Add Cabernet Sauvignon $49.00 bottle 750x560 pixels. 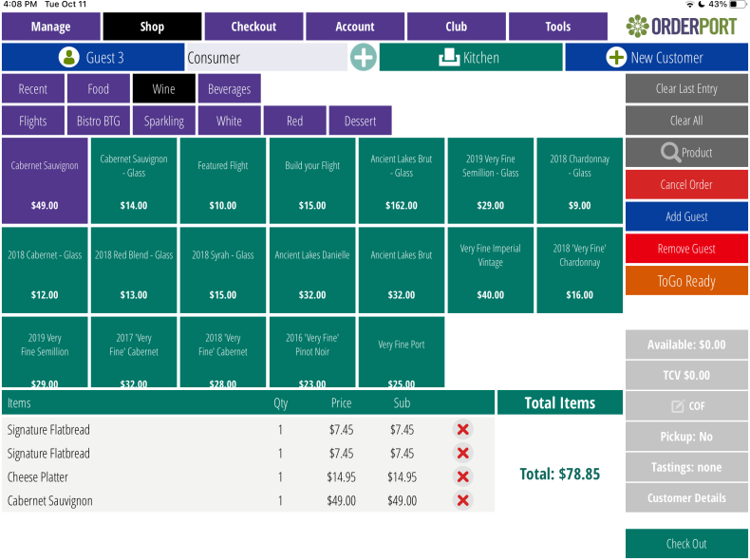pos(45,180)
